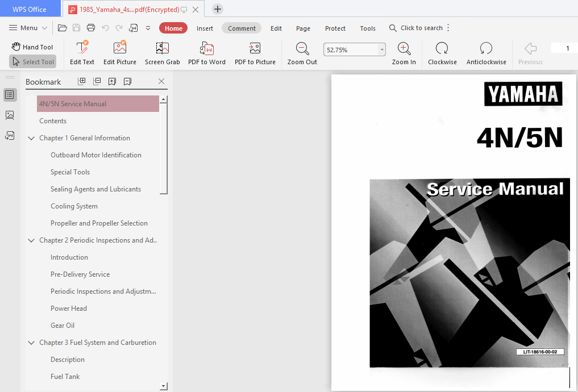Open the more options vertical dots

[448, 28]
